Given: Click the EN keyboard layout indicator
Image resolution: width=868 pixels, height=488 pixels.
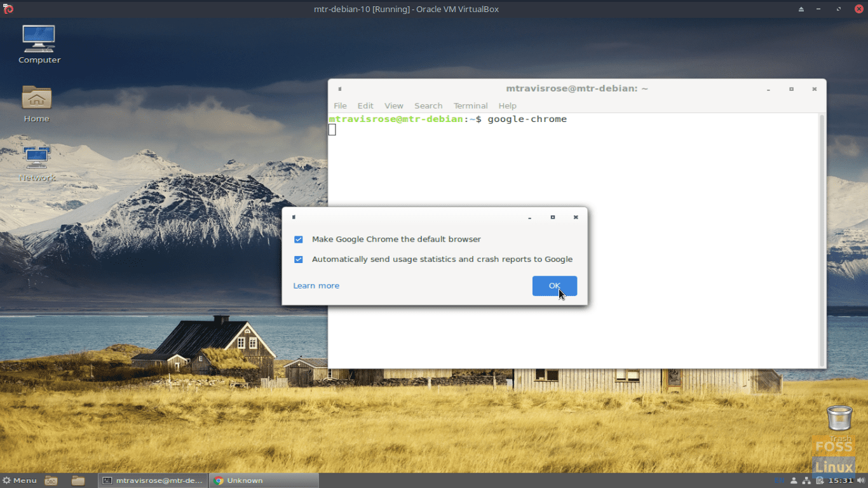Looking at the screenshot, I should point(780,480).
